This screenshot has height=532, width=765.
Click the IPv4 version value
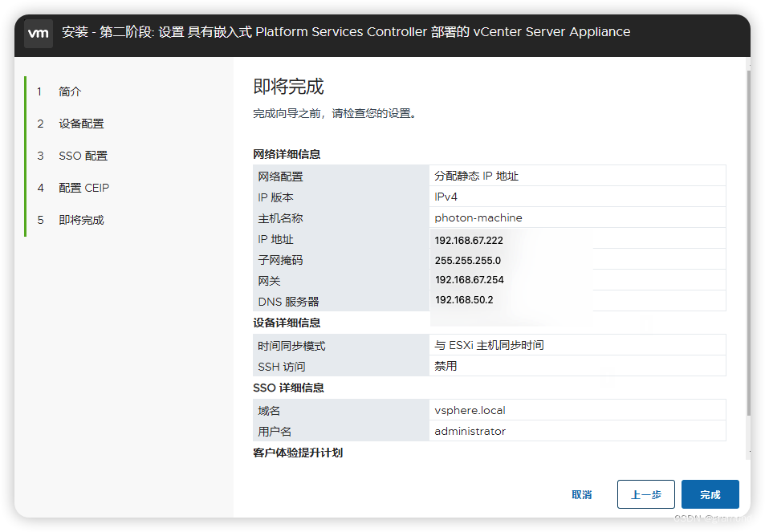click(x=446, y=197)
